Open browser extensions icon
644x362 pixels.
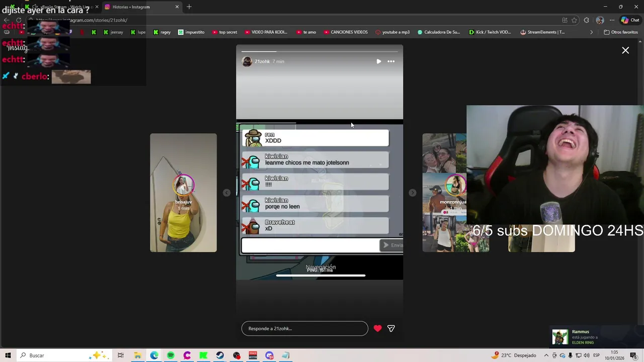pos(587,20)
